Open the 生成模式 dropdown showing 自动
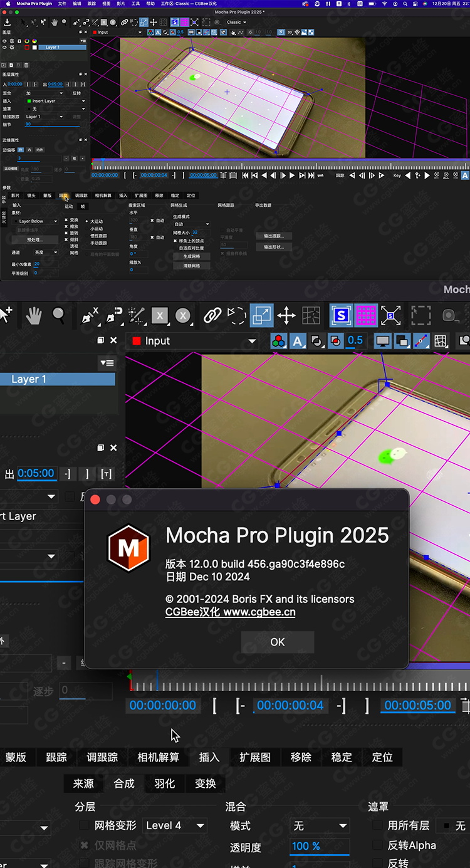The image size is (470, 868). click(191, 224)
